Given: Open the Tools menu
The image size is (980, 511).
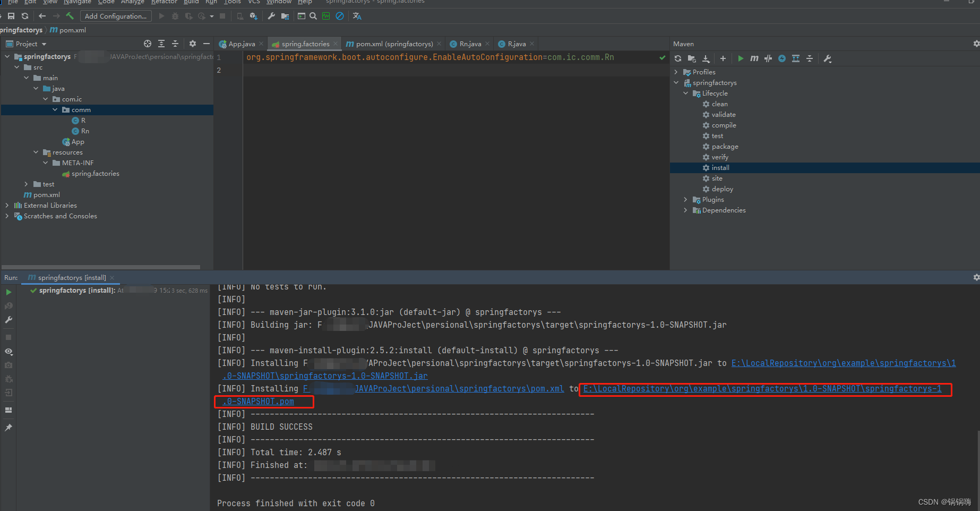Looking at the screenshot, I should (233, 2).
